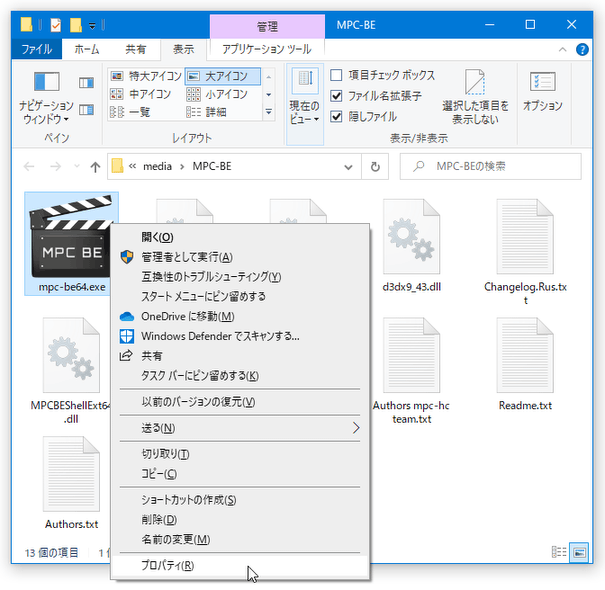Switch to details view in status bar
The image size is (605, 590).
pos(559,553)
